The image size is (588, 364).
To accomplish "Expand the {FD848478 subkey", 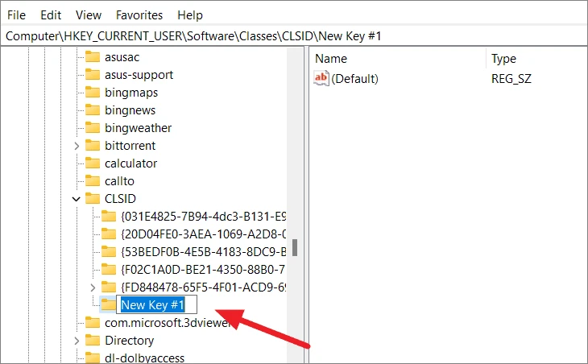I will (x=93, y=287).
